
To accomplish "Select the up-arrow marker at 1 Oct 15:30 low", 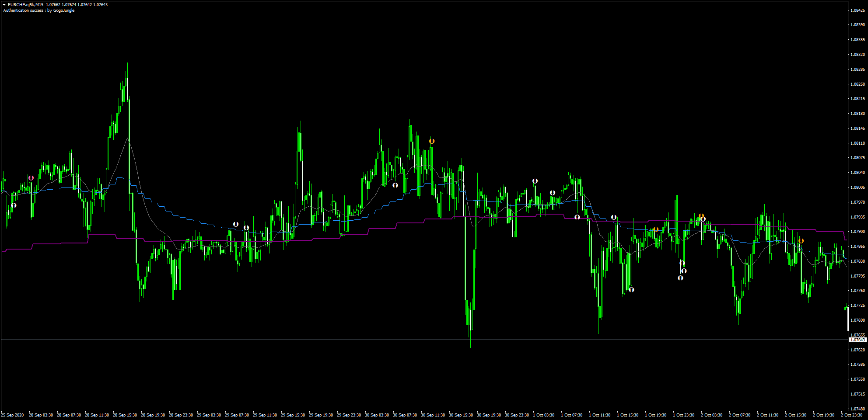I will click(631, 289).
